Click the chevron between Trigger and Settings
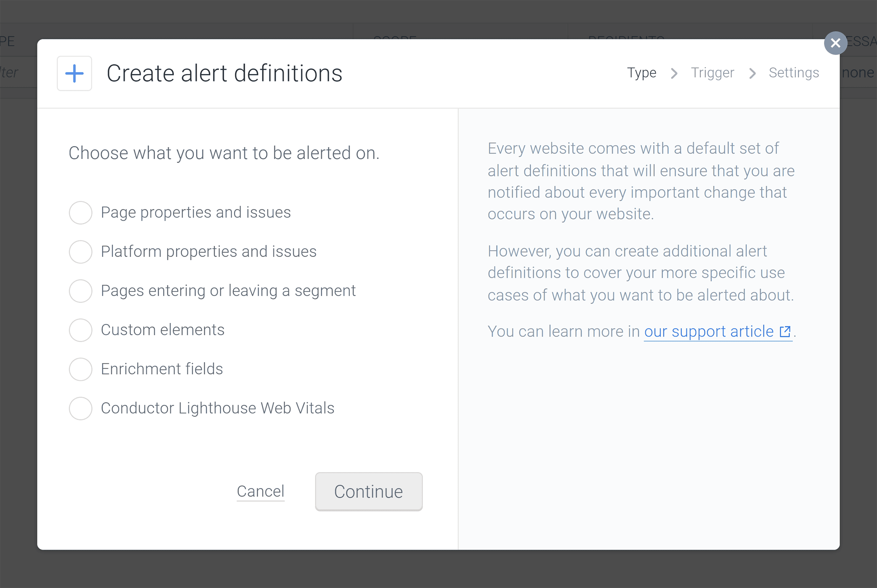Viewport: 877px width, 588px height. 752,73
